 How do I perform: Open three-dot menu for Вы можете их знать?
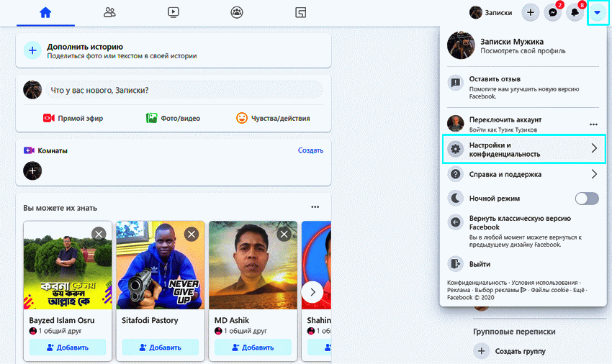(x=315, y=207)
